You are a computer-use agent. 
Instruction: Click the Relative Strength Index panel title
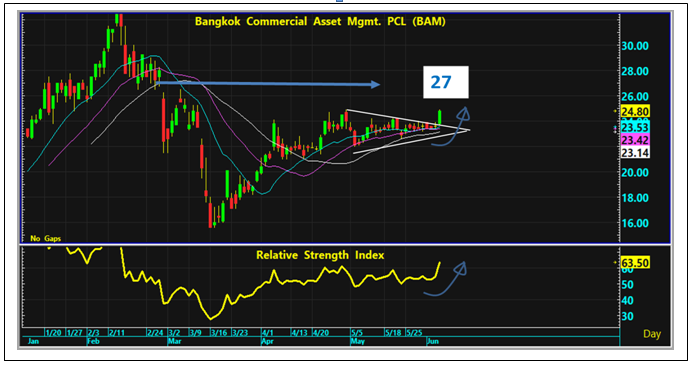320,255
